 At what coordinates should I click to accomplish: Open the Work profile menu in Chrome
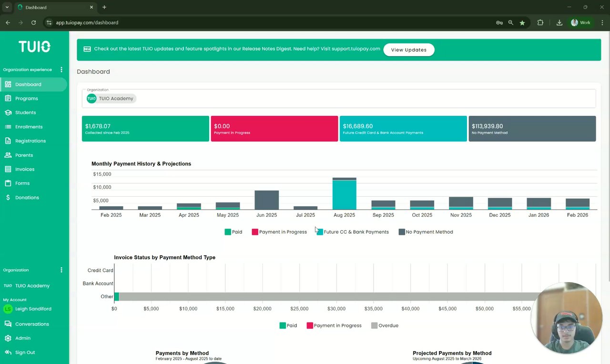pyautogui.click(x=581, y=22)
